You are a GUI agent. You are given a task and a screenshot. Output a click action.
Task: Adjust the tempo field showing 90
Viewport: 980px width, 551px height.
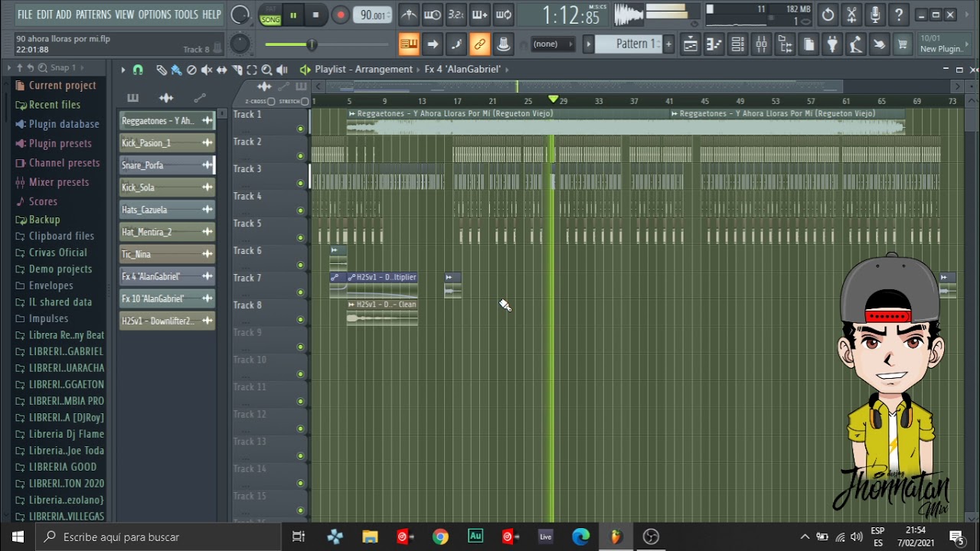click(374, 15)
